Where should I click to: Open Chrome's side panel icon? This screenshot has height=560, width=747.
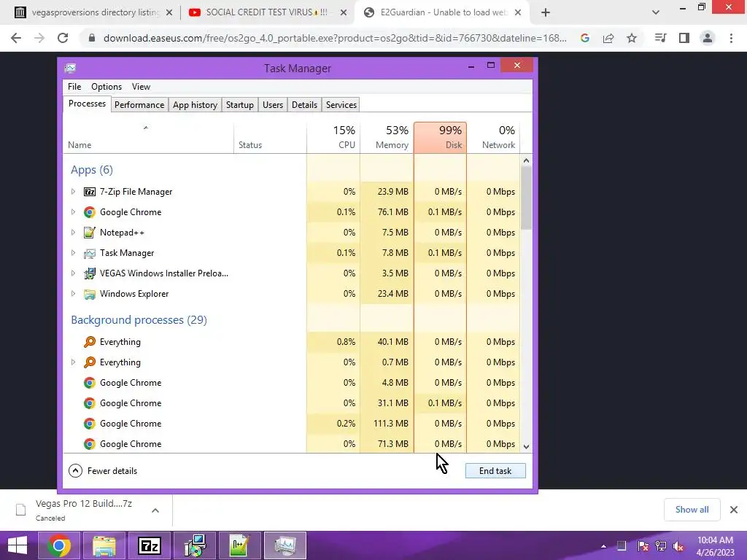coord(684,38)
